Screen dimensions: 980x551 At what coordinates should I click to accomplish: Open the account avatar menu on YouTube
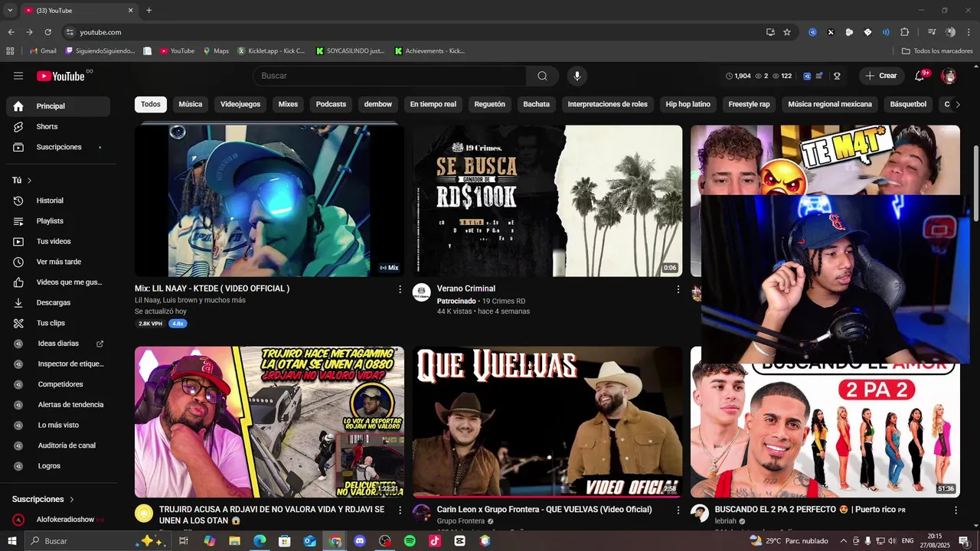click(x=949, y=76)
